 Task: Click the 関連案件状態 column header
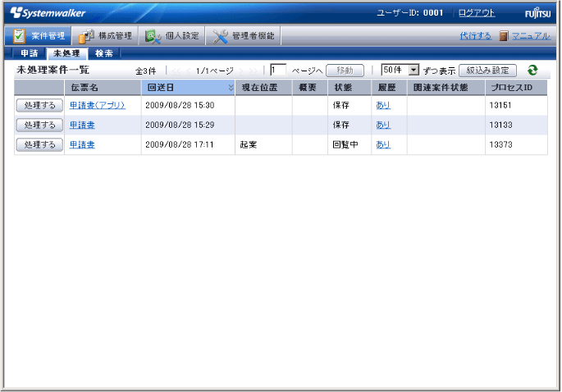[446, 88]
